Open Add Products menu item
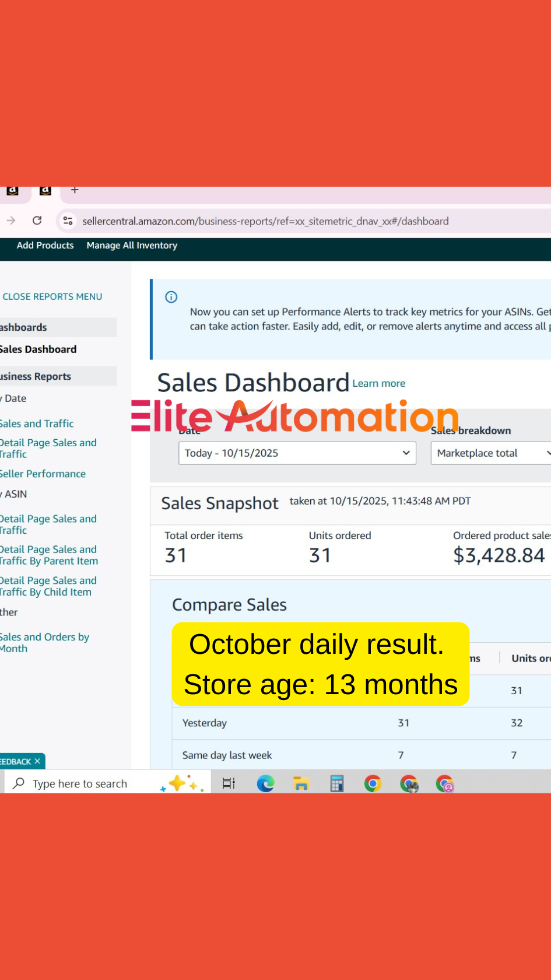The image size is (551, 980). click(45, 246)
